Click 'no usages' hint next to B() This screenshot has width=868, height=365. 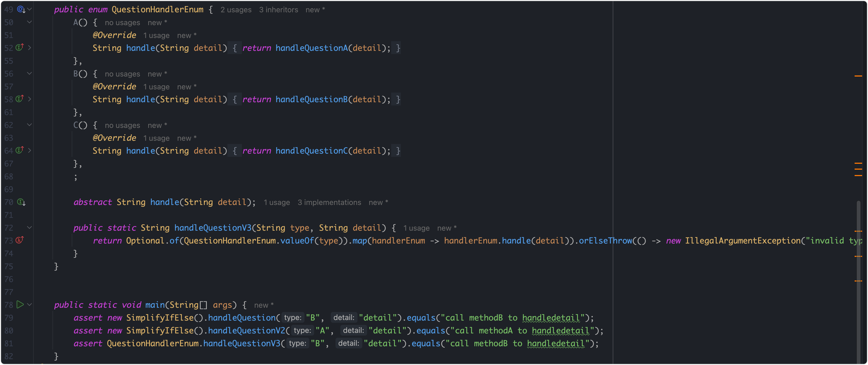coord(122,74)
